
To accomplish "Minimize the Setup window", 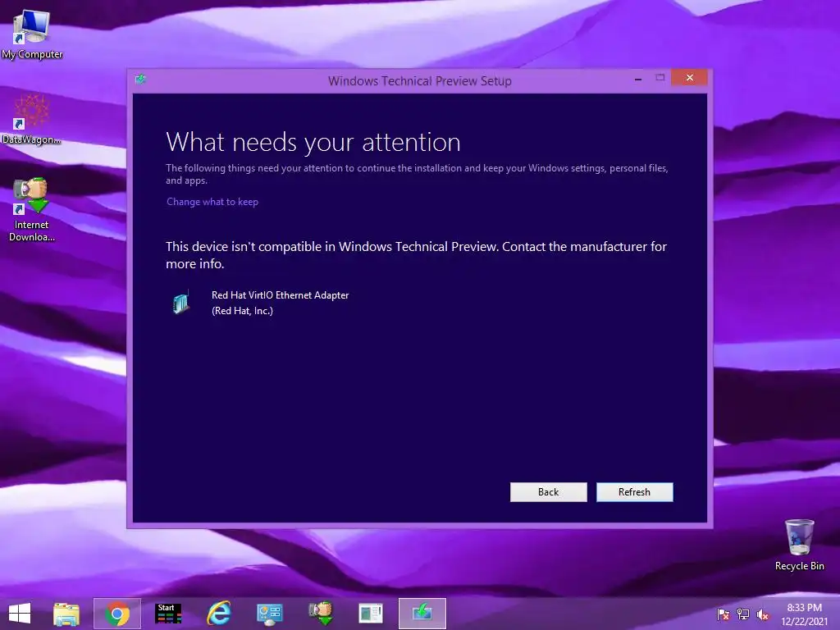I will pos(638,79).
